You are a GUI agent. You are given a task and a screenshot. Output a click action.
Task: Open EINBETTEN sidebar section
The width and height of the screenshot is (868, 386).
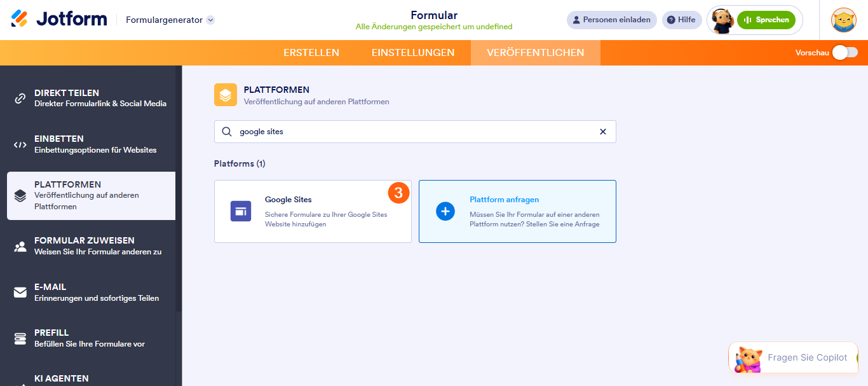pyautogui.click(x=91, y=144)
